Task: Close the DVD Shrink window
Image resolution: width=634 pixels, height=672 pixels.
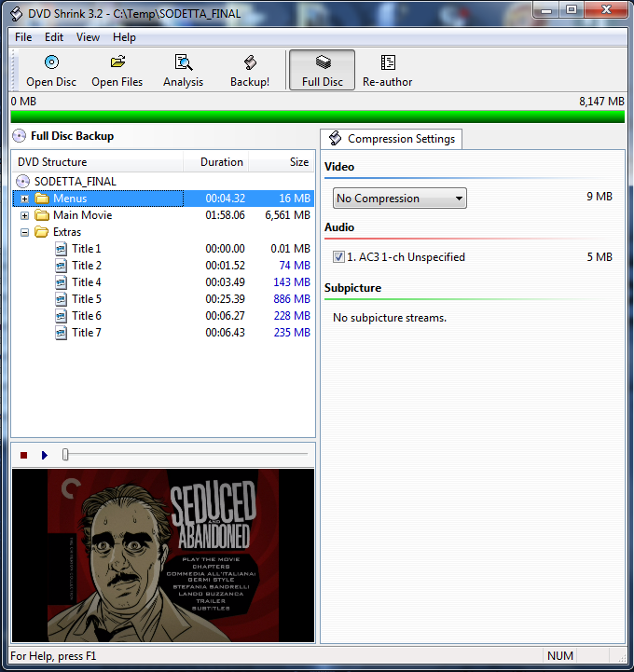Action: (606, 9)
